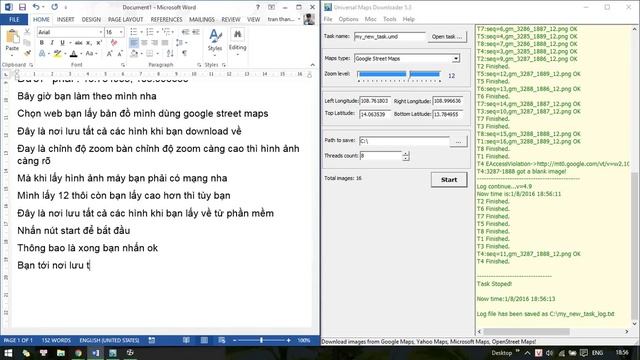Viewport: 640px width, 360px height.
Task: Open the Borders dropdown arrow
Action: coord(157,53)
